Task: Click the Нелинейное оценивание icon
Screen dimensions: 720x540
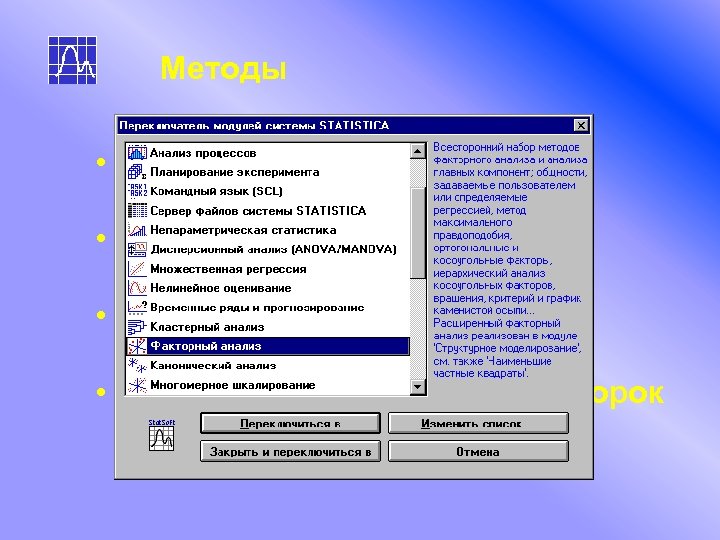Action: 137,288
